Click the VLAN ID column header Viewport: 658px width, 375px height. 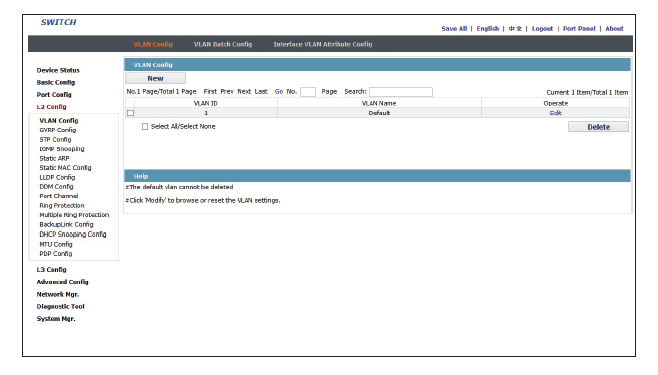[x=206, y=103]
